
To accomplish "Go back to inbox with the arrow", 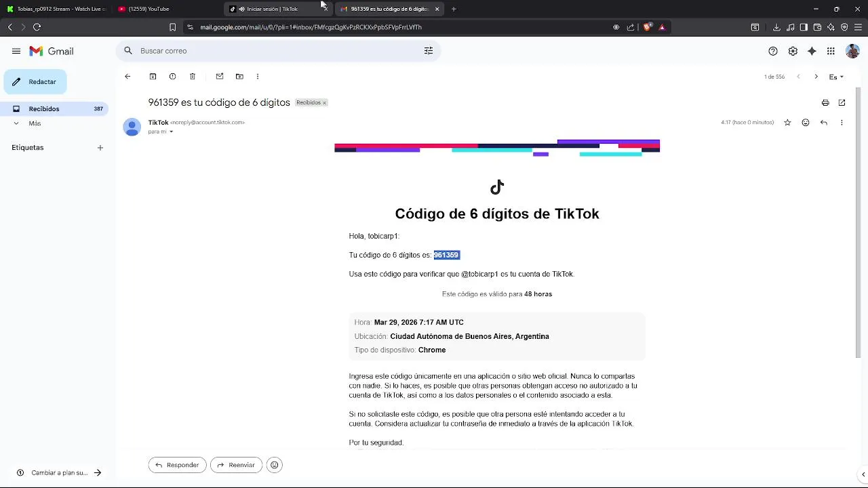I will tap(127, 77).
